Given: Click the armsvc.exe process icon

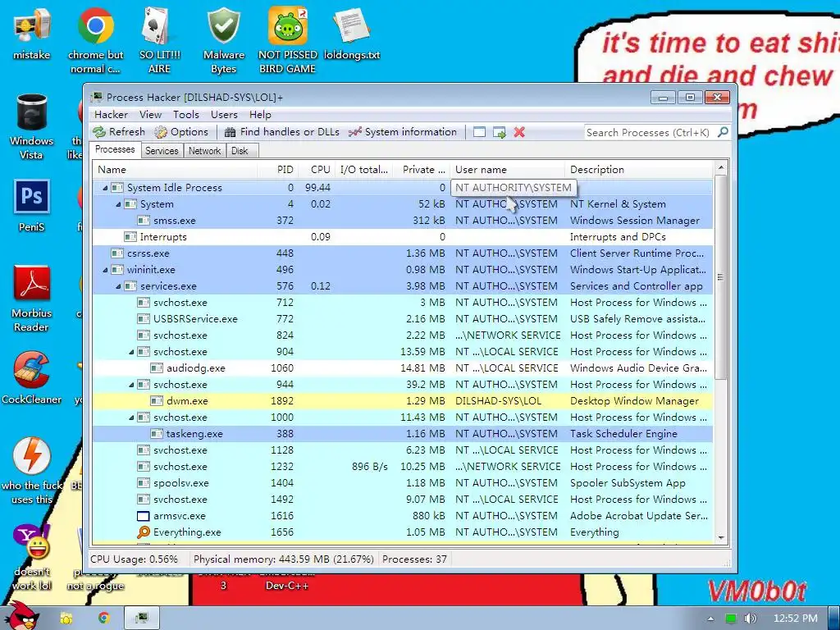Looking at the screenshot, I should click(143, 516).
